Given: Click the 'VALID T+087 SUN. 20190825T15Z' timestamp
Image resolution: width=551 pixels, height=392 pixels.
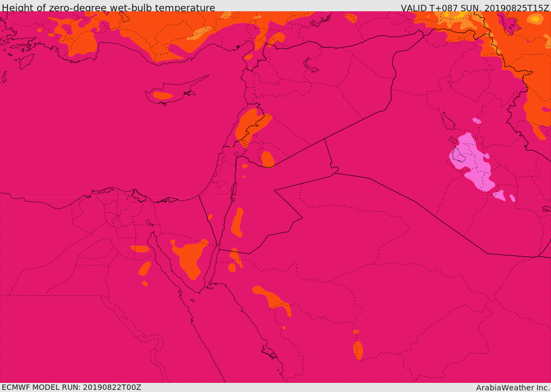Looking at the screenshot, I should 475,8.
